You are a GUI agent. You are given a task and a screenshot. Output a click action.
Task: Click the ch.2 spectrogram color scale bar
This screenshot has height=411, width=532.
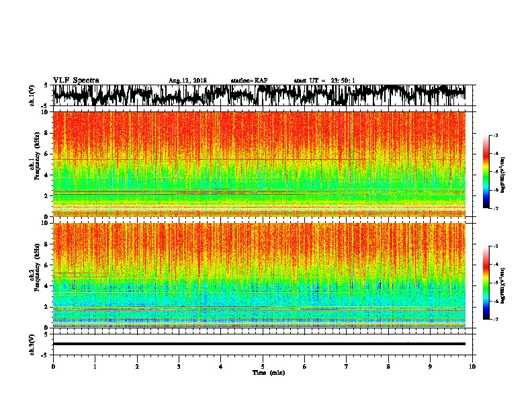(x=486, y=283)
